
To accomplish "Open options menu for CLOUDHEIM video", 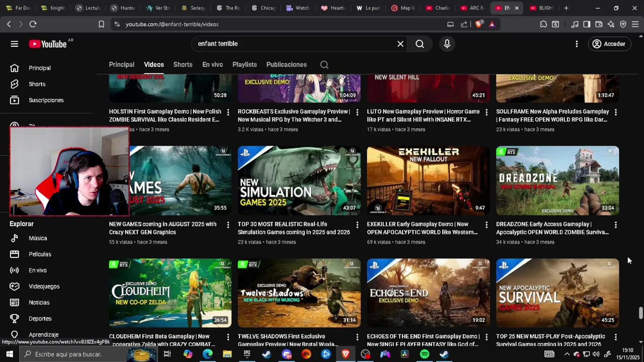I will (x=228, y=337).
